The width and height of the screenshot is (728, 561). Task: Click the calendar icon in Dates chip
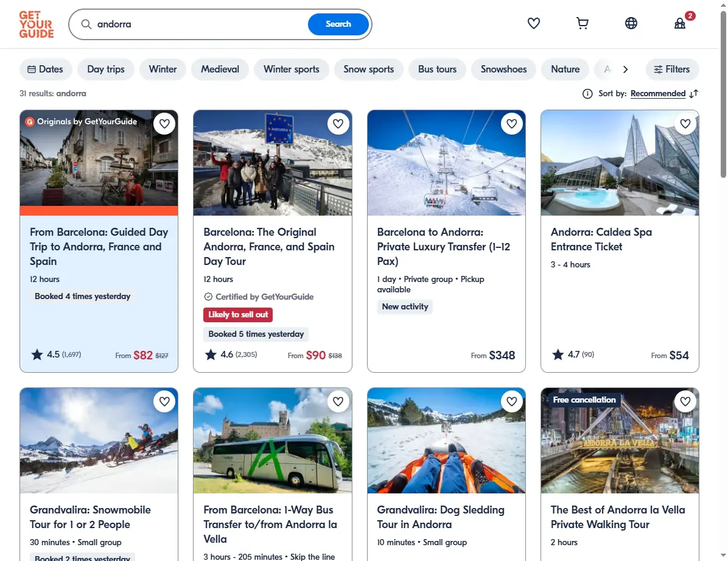[32, 69]
